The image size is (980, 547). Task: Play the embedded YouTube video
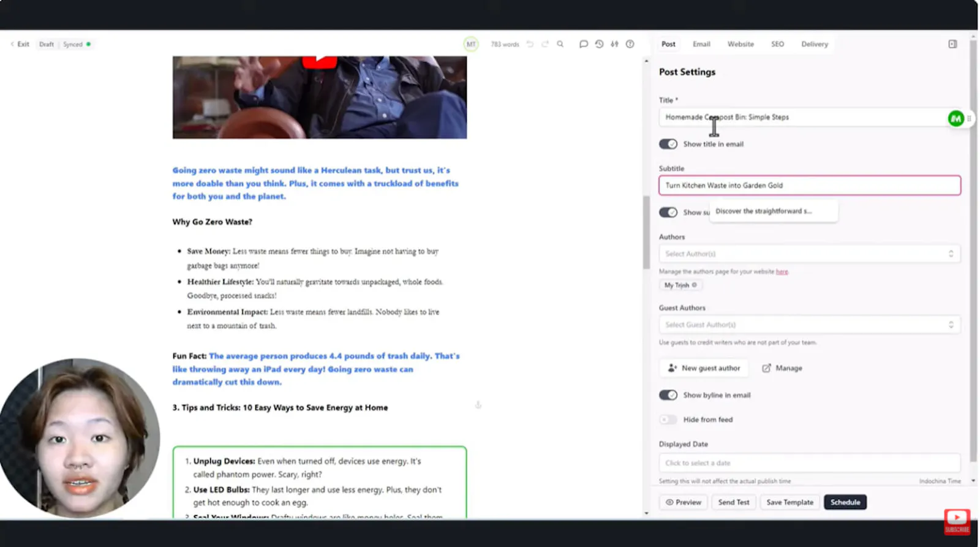319,61
